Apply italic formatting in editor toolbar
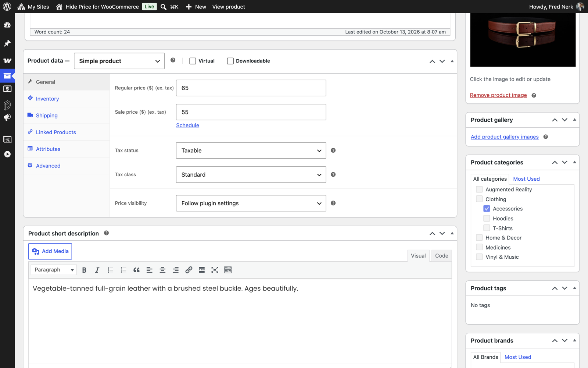 97,270
